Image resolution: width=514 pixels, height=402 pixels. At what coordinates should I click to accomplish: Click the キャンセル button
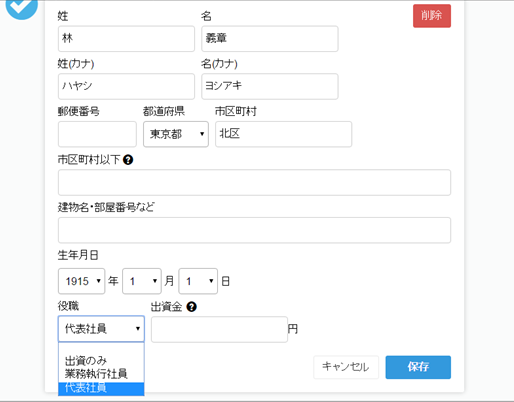click(346, 367)
